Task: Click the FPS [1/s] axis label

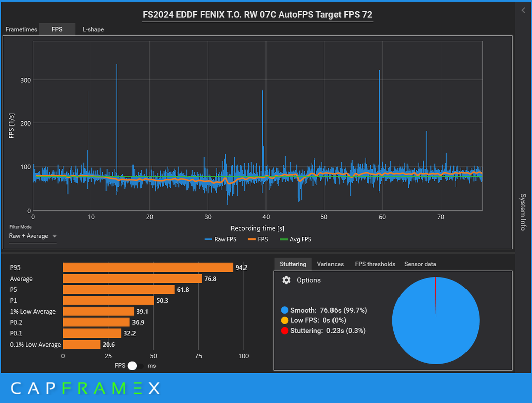Action: point(11,125)
